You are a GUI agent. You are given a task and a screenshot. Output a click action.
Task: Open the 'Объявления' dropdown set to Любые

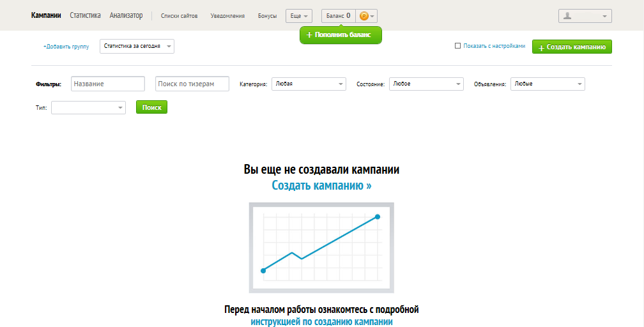tap(548, 84)
